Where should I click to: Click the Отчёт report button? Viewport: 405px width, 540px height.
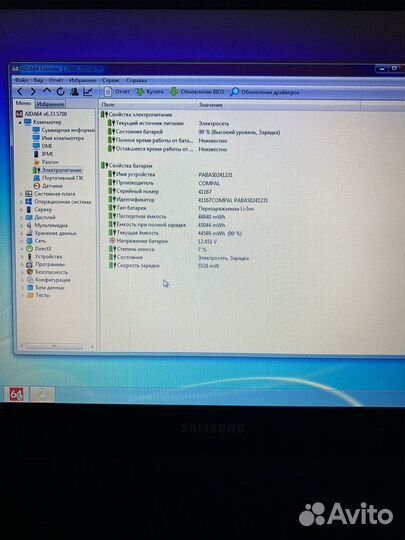tap(117, 92)
